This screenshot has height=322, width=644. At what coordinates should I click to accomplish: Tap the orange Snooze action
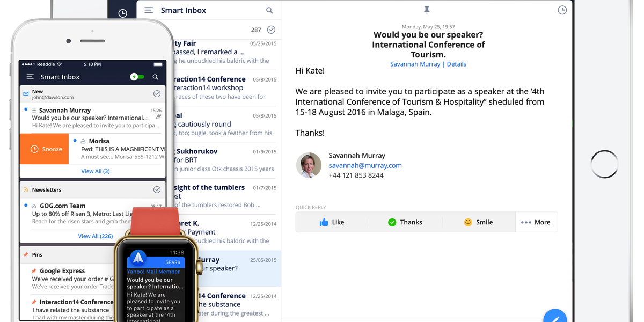(45, 149)
